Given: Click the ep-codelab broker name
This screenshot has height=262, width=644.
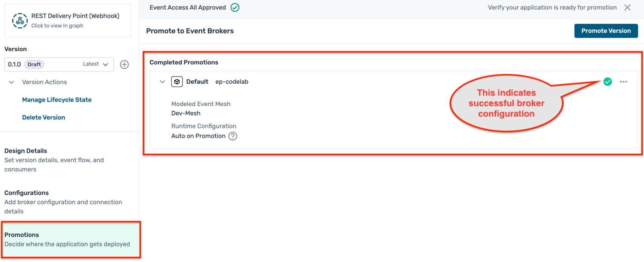Looking at the screenshot, I should coord(232,82).
